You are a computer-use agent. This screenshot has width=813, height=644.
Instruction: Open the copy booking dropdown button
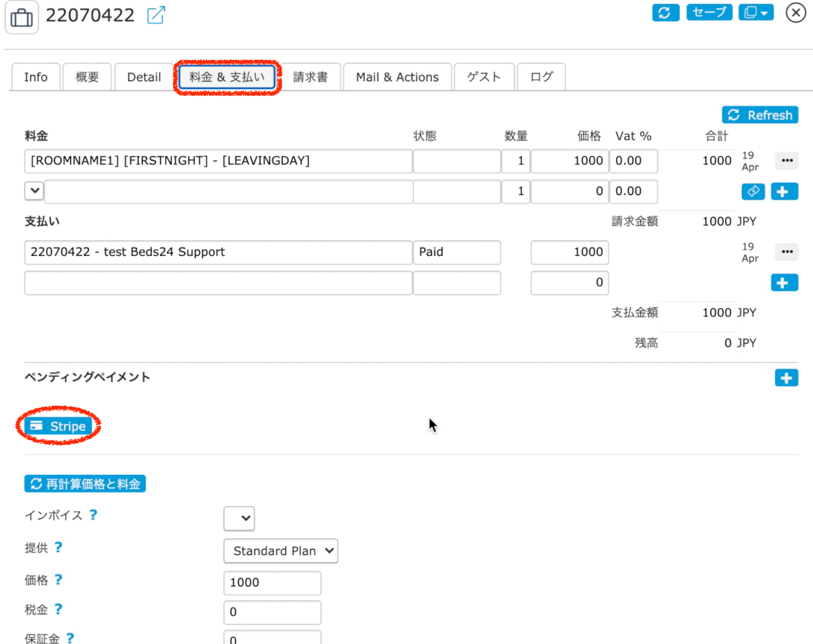[x=756, y=13]
